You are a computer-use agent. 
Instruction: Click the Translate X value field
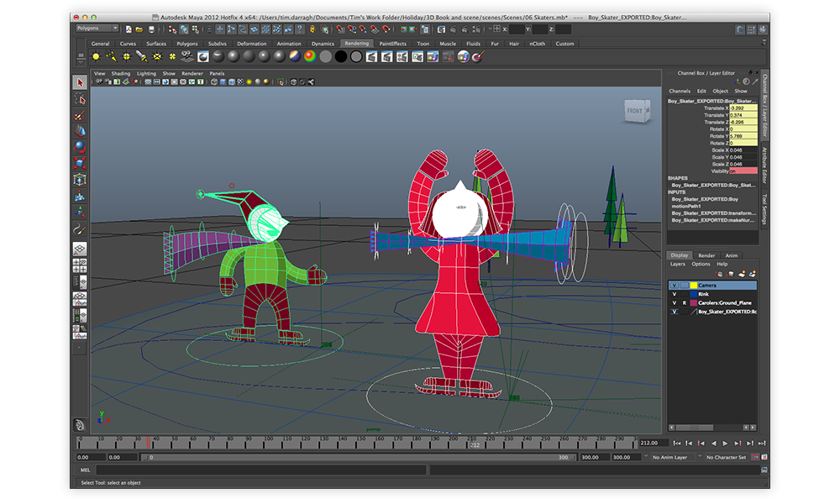[743, 108]
